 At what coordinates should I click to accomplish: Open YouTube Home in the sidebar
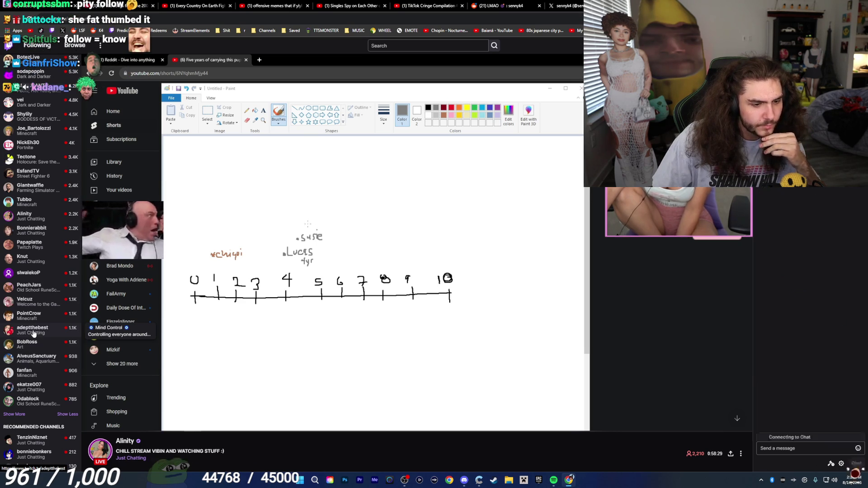[x=113, y=111]
